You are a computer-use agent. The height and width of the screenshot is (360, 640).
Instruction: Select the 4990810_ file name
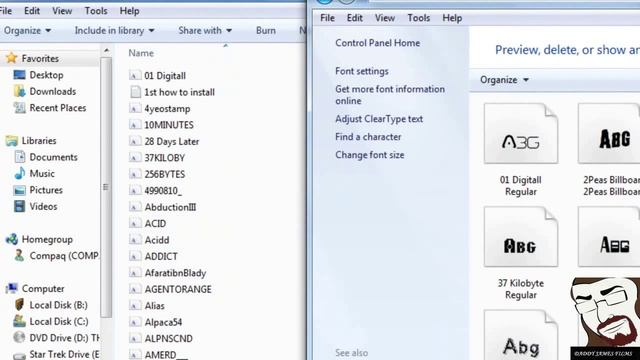click(163, 191)
